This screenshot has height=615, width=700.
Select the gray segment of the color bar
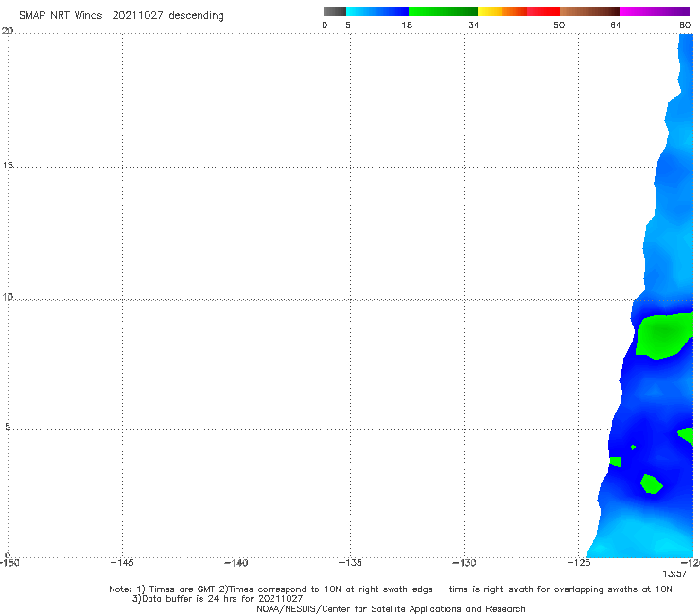(x=335, y=11)
